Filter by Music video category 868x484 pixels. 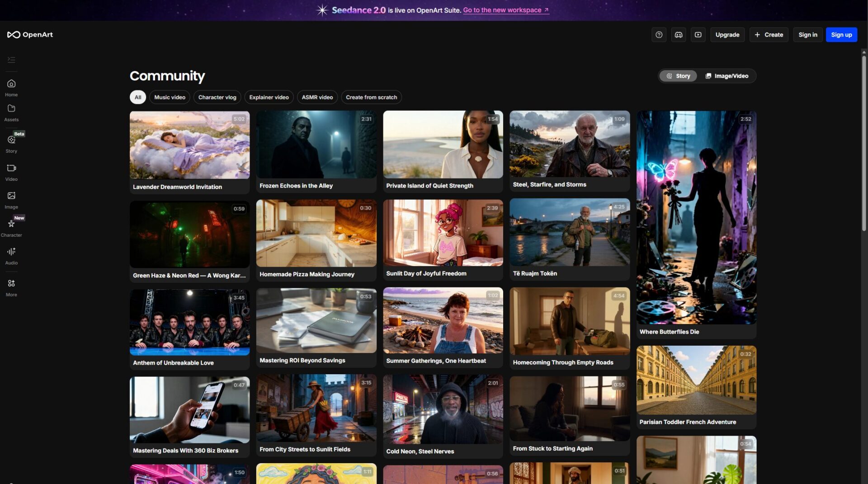click(170, 97)
